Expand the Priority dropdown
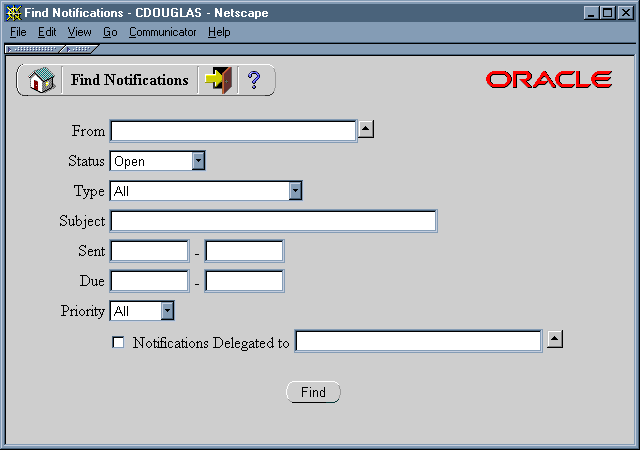640x450 pixels. pyautogui.click(x=167, y=311)
